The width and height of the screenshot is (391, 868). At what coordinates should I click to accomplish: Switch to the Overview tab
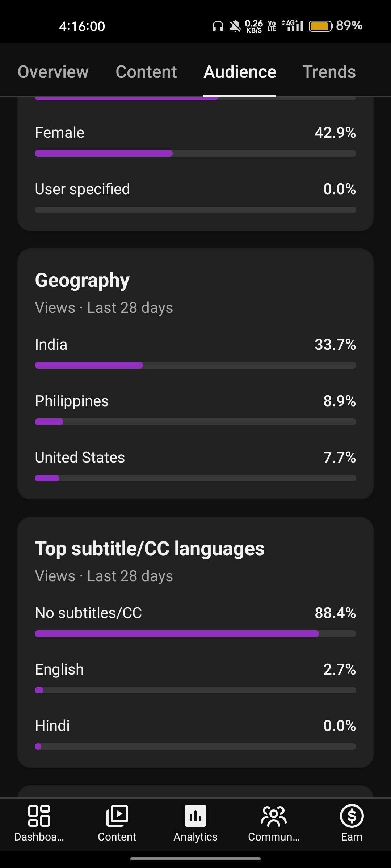pyautogui.click(x=53, y=72)
